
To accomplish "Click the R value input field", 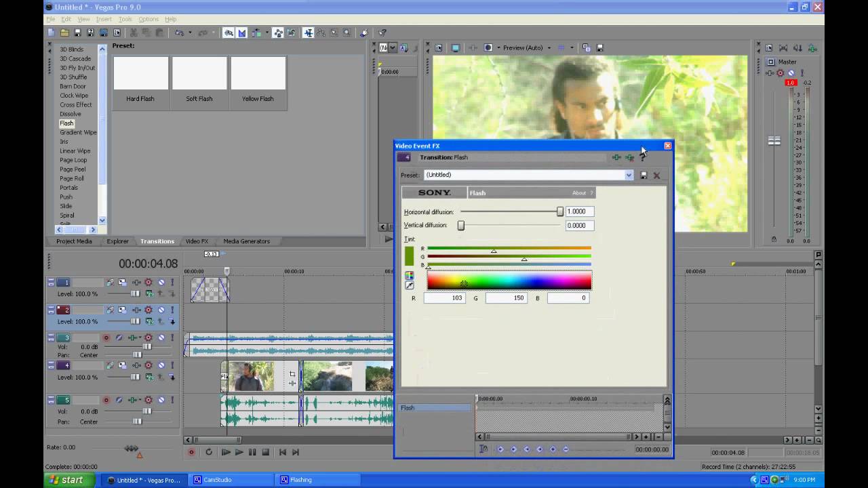I will [445, 298].
